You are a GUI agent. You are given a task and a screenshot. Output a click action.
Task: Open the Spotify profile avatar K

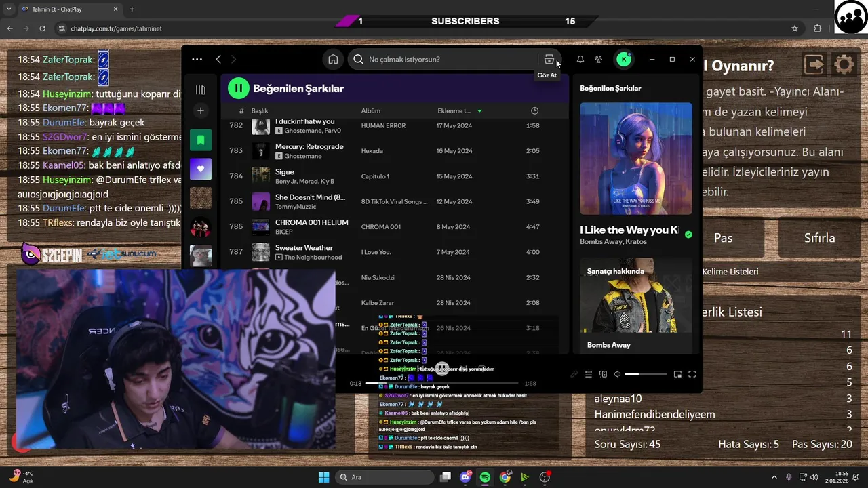click(x=624, y=59)
